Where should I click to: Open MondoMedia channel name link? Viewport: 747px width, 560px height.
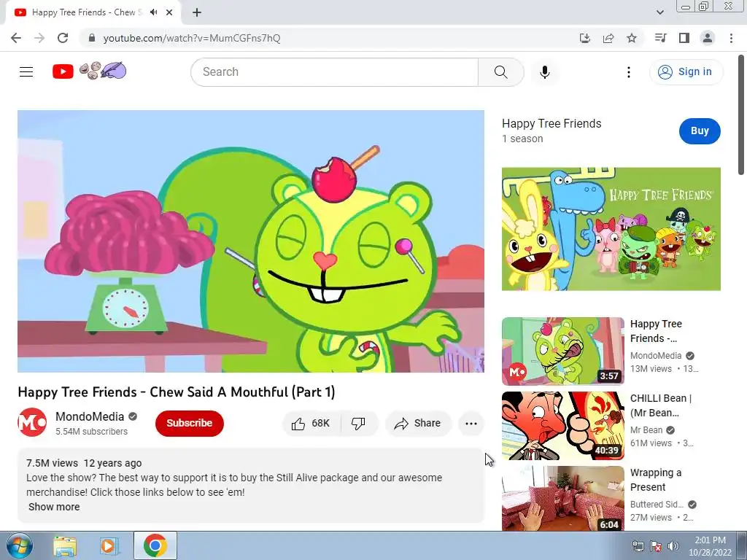[x=90, y=416]
